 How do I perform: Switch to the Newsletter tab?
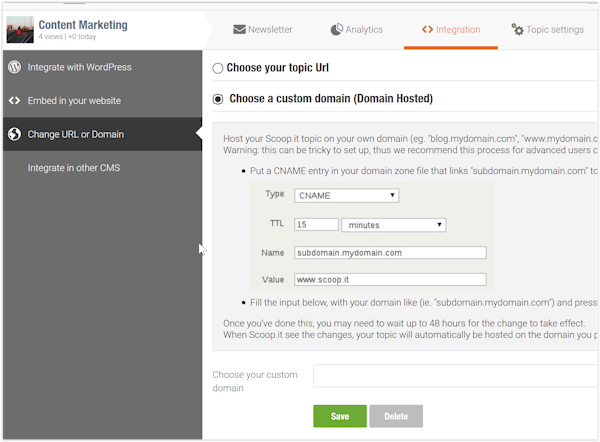261,29
